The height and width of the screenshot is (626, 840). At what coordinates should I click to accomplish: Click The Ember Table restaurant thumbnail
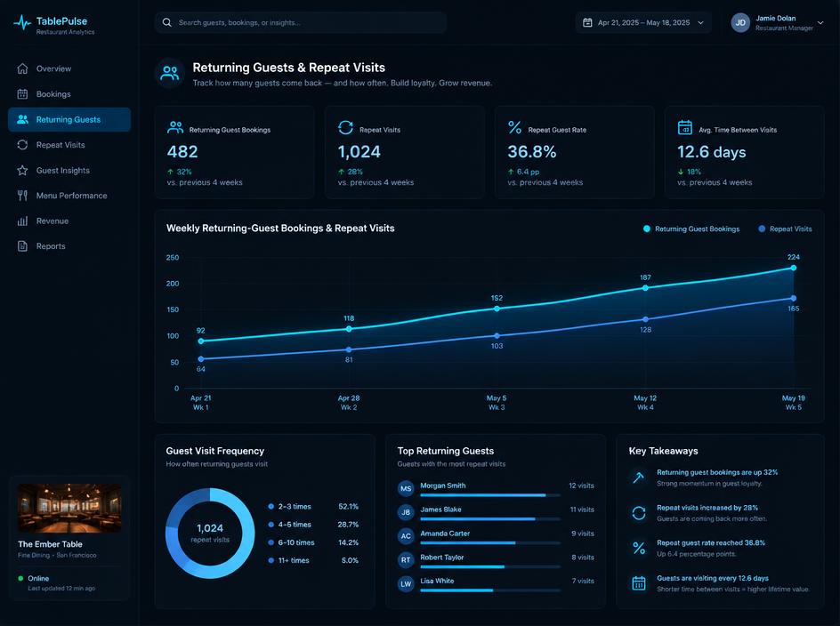[x=69, y=509]
